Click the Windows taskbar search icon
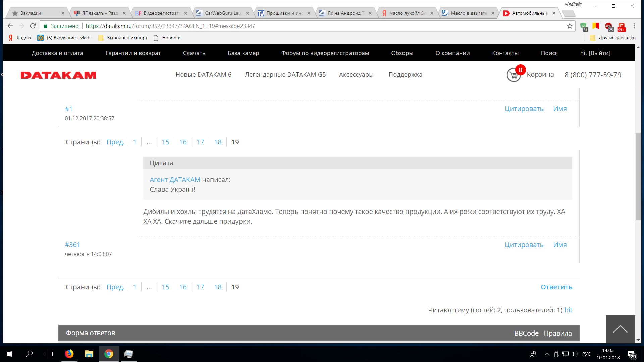This screenshot has width=644, height=362. [x=30, y=354]
